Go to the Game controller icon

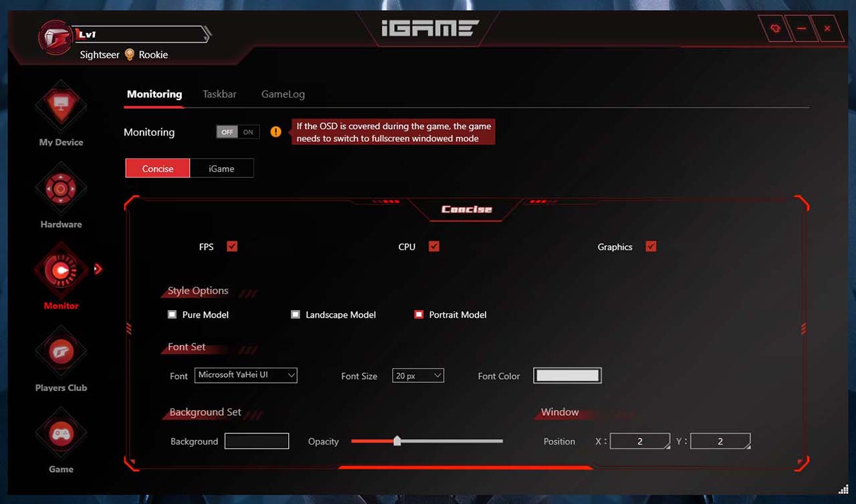click(x=61, y=434)
